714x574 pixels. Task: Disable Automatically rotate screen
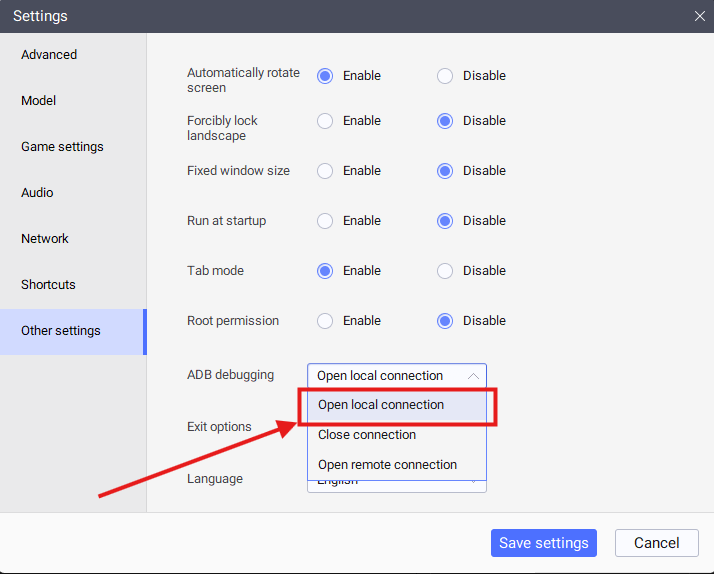[x=445, y=76]
